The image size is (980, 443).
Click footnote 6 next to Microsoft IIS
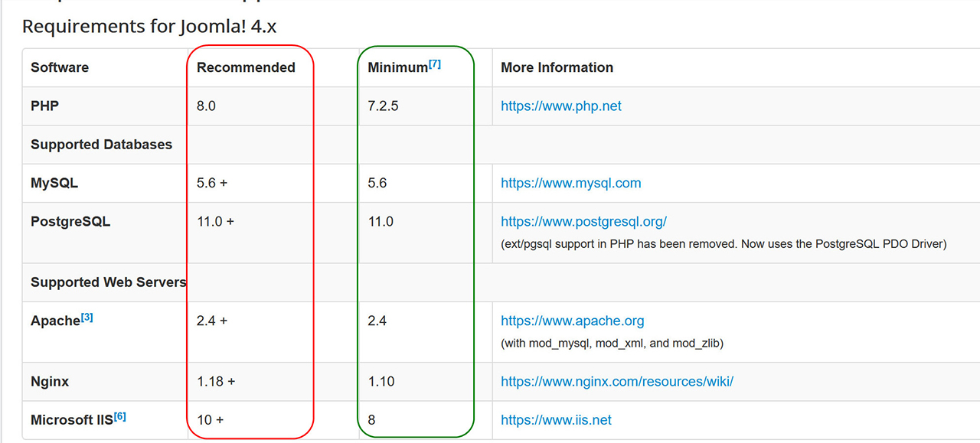(119, 415)
